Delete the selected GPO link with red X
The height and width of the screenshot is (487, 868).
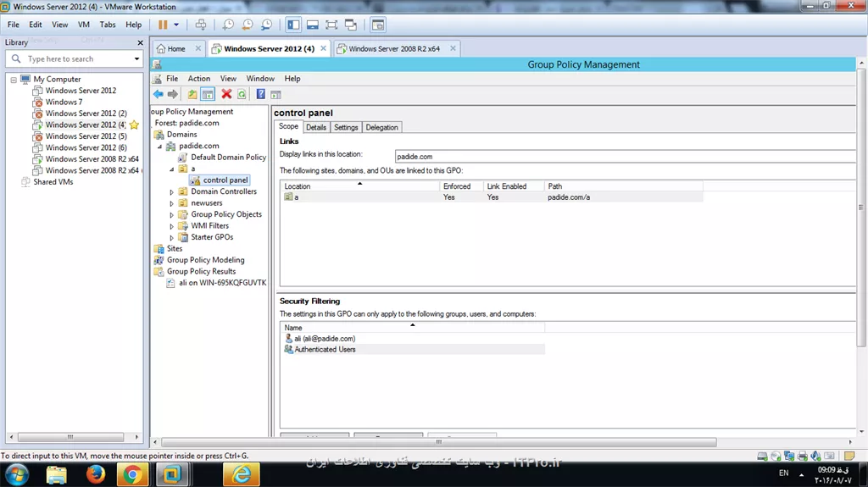(226, 94)
